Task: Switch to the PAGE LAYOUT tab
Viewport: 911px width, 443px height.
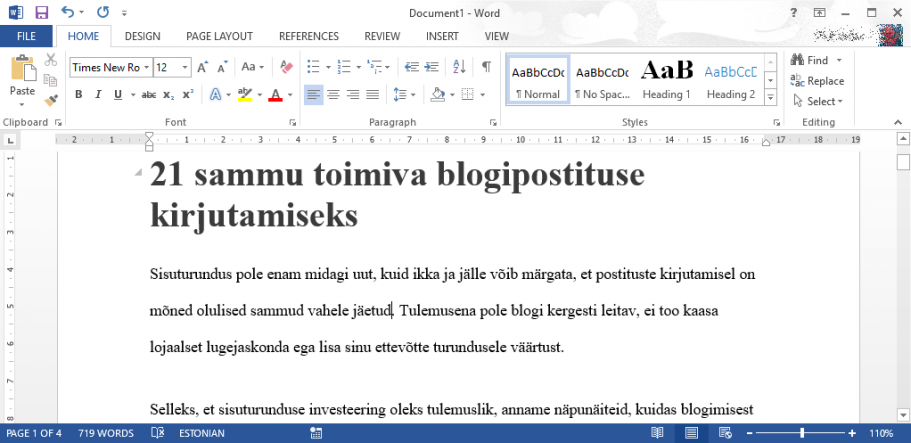Action: point(220,36)
